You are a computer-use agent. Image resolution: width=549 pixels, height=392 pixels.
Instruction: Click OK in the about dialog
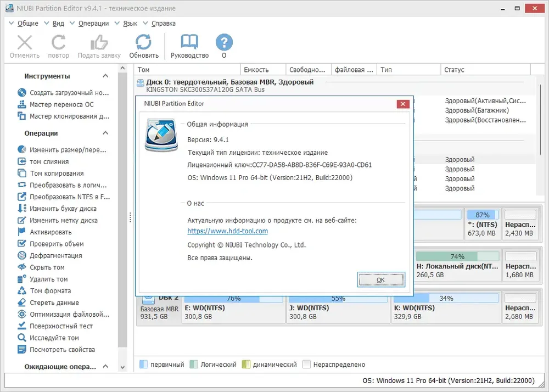click(x=381, y=279)
